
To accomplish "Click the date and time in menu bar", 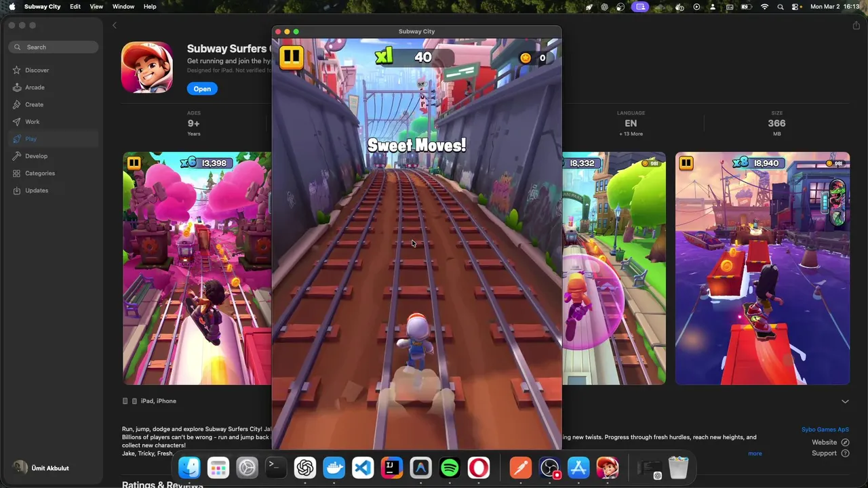I will (x=835, y=7).
